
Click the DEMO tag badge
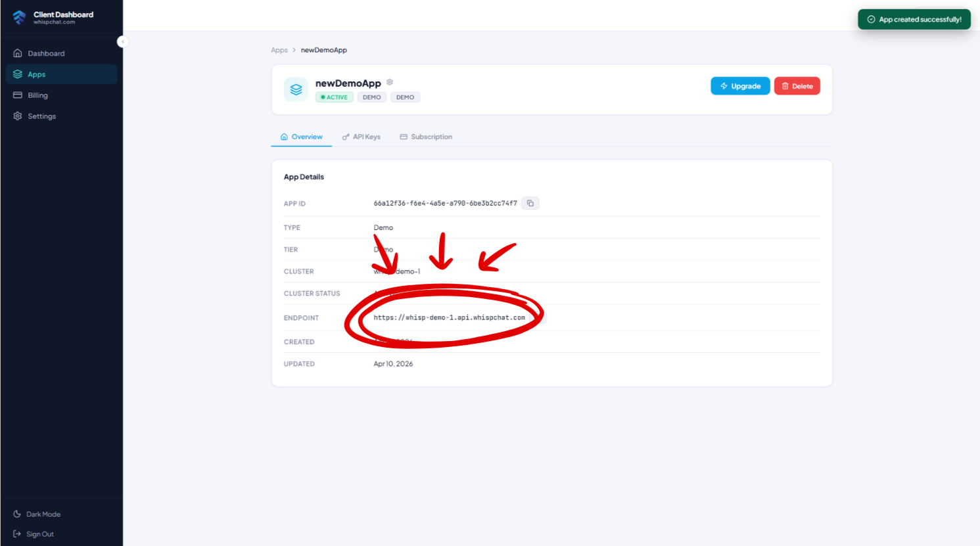[x=372, y=97]
